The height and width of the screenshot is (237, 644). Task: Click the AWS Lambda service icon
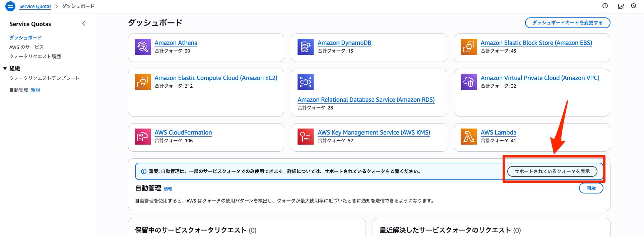469,137
